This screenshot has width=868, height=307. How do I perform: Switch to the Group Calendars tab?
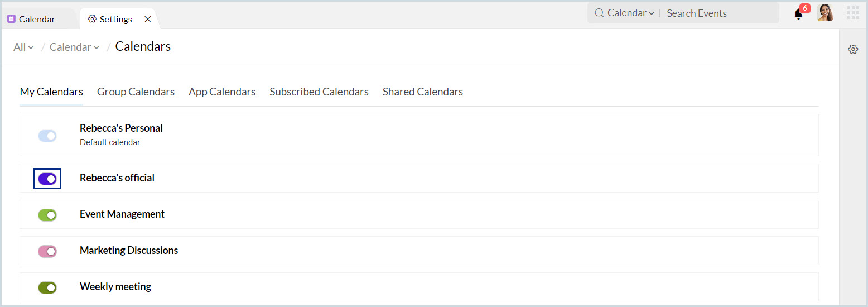coord(136,92)
